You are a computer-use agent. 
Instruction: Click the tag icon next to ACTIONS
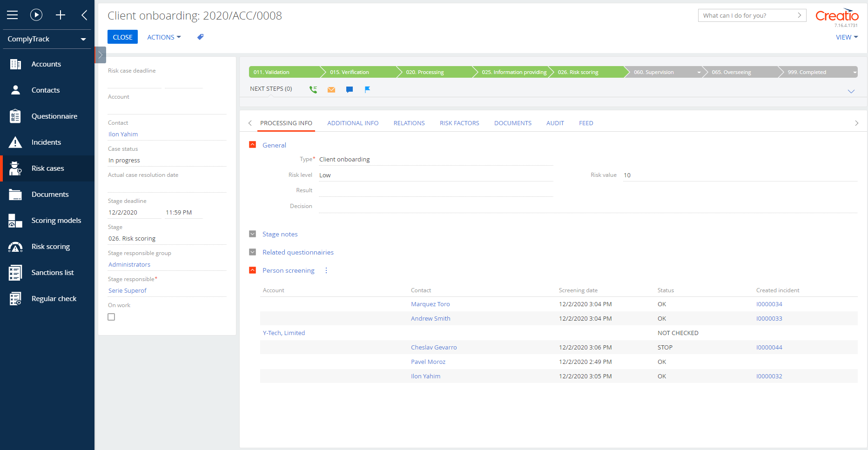[x=200, y=37]
